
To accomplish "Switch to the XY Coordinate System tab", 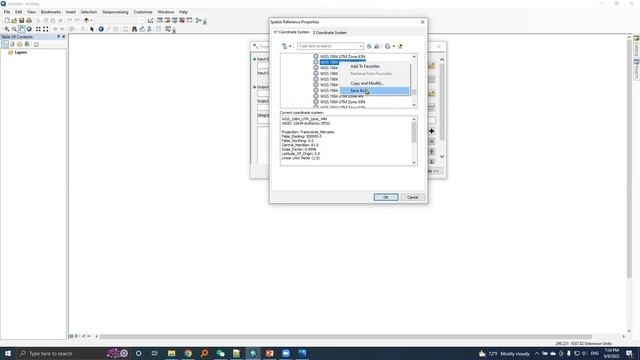I will [291, 32].
